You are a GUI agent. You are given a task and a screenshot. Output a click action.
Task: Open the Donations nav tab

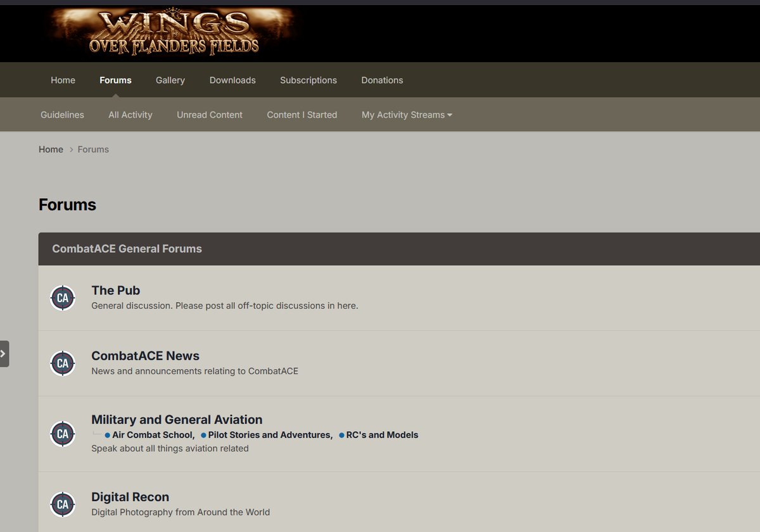382,80
